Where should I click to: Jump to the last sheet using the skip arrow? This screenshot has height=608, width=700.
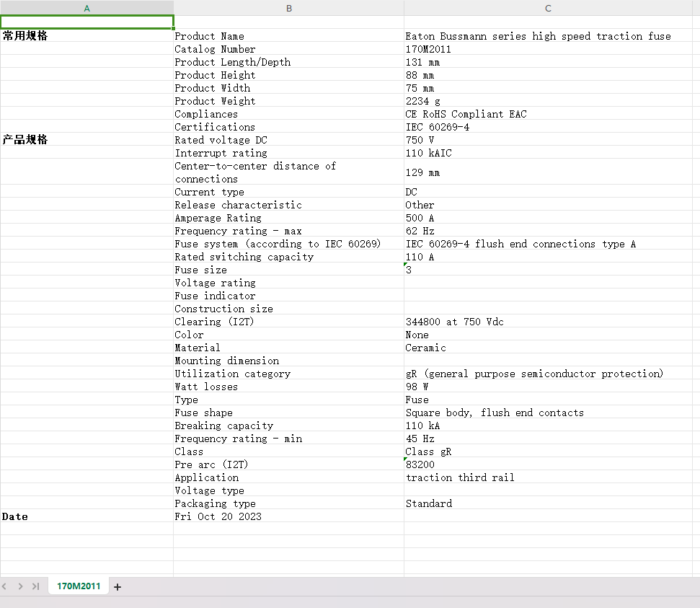[x=36, y=586]
